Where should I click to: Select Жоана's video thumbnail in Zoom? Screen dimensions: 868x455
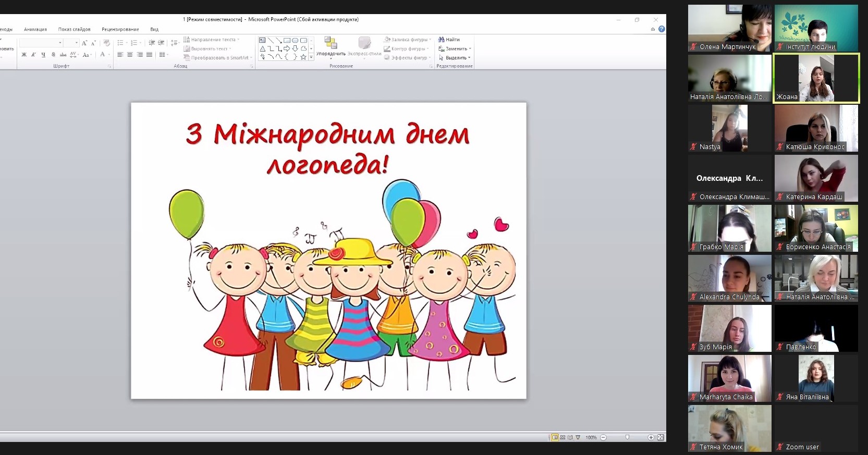tap(816, 78)
